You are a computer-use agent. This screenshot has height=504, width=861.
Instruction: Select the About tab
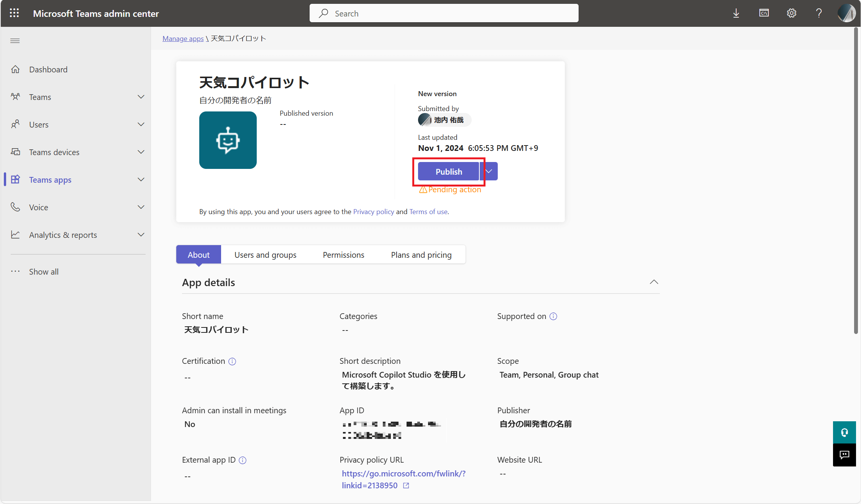click(198, 255)
